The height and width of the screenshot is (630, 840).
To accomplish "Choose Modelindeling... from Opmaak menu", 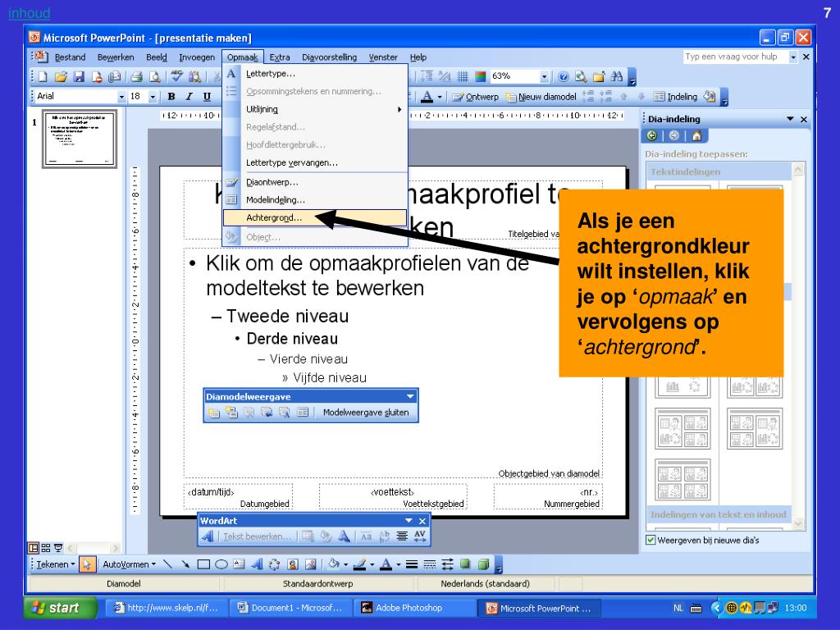I will tap(315, 200).
